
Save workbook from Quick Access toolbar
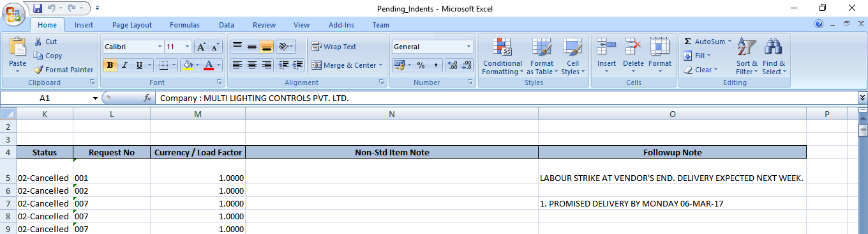pos(37,8)
